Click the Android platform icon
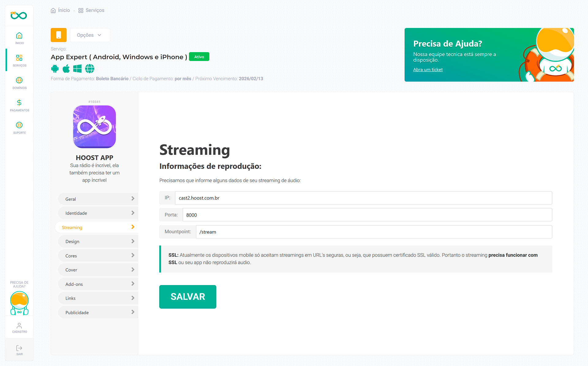 pyautogui.click(x=55, y=69)
